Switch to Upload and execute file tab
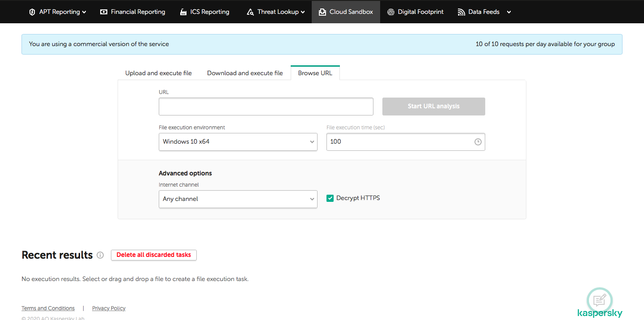The width and height of the screenshot is (644, 320). [158, 73]
